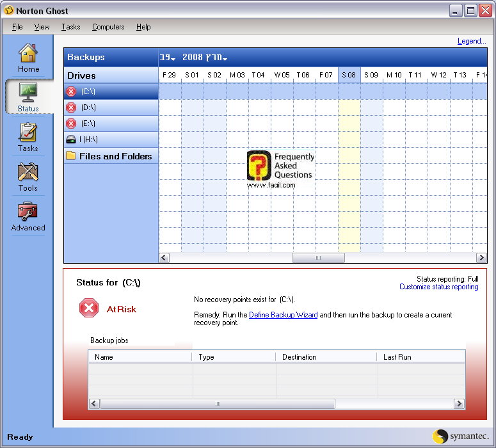This screenshot has width=496, height=448.
Task: Click the Define Backup Wizard link
Action: (x=283, y=315)
